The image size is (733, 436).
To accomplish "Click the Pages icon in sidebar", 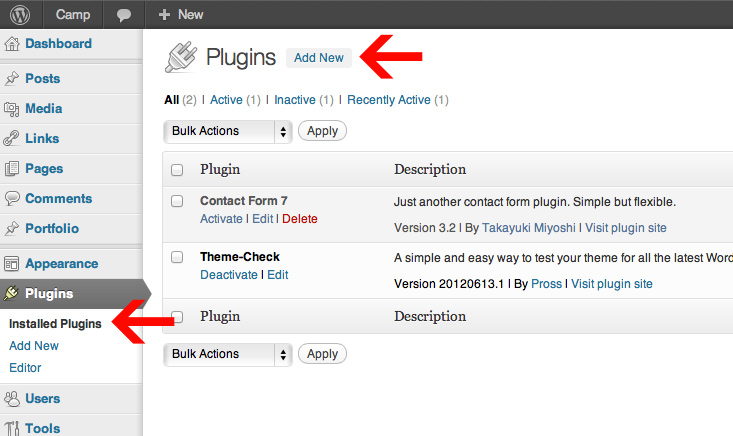I will 12,169.
